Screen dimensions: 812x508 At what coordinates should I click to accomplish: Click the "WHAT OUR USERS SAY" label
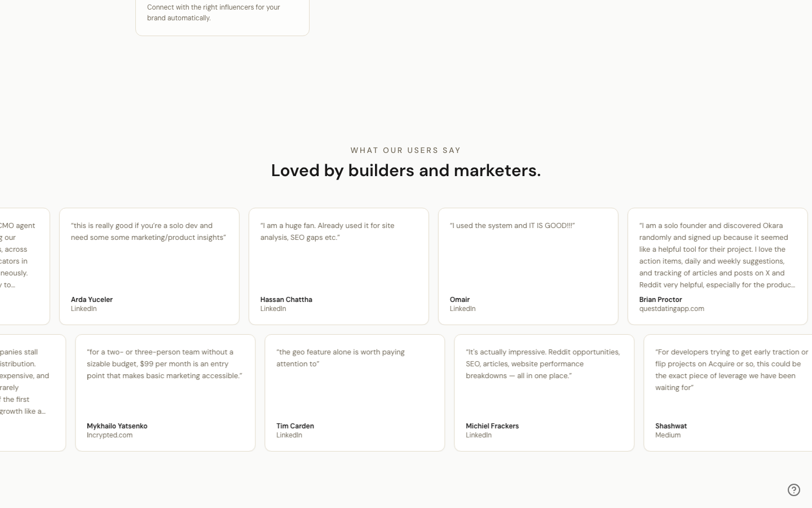click(406, 150)
